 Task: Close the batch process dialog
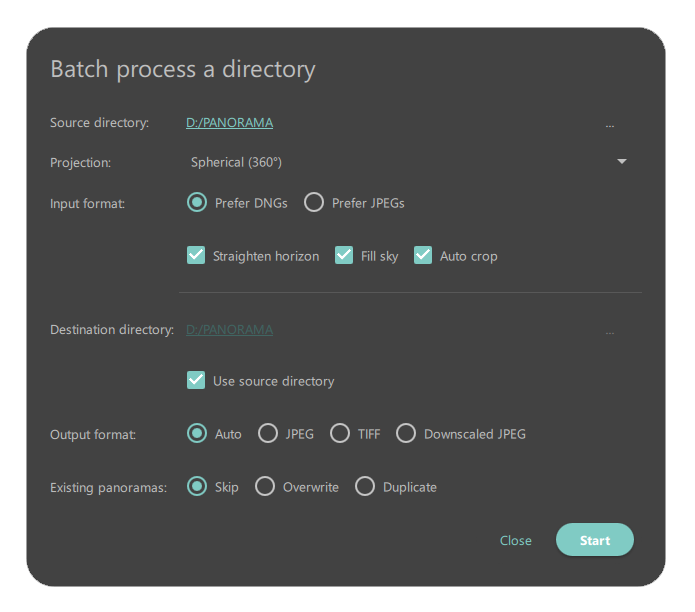(515, 540)
